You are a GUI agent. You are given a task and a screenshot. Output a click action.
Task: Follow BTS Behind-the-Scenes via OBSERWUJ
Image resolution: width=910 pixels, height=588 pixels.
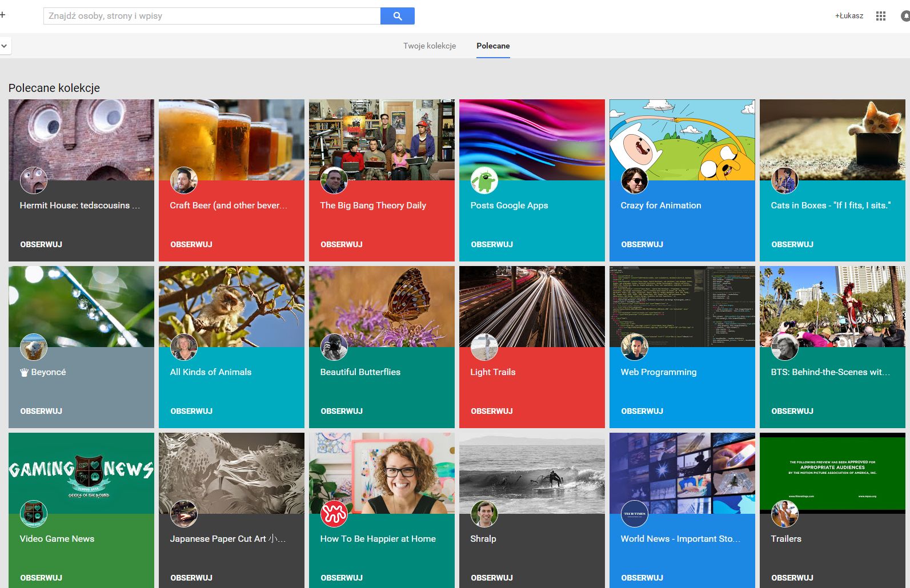click(x=792, y=411)
